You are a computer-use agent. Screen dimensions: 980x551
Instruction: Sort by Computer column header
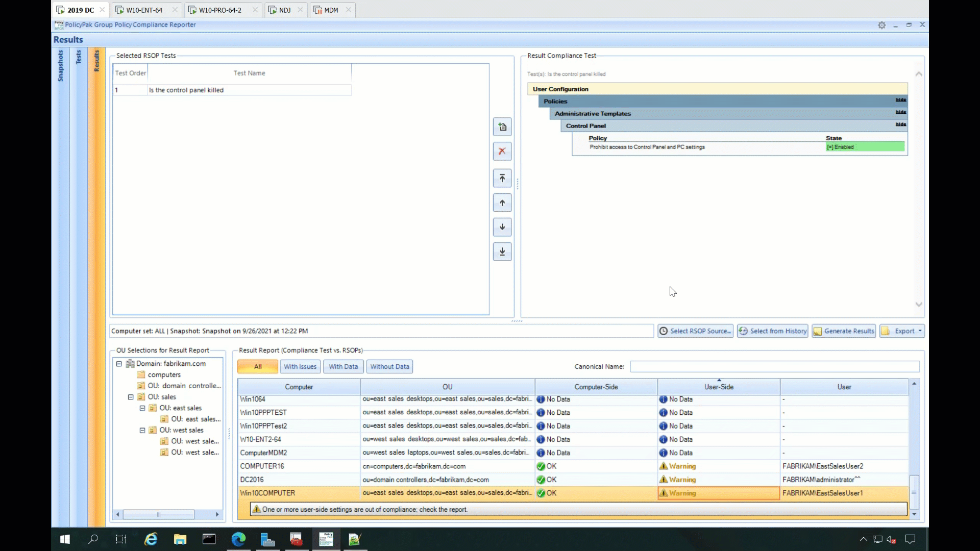[299, 387]
